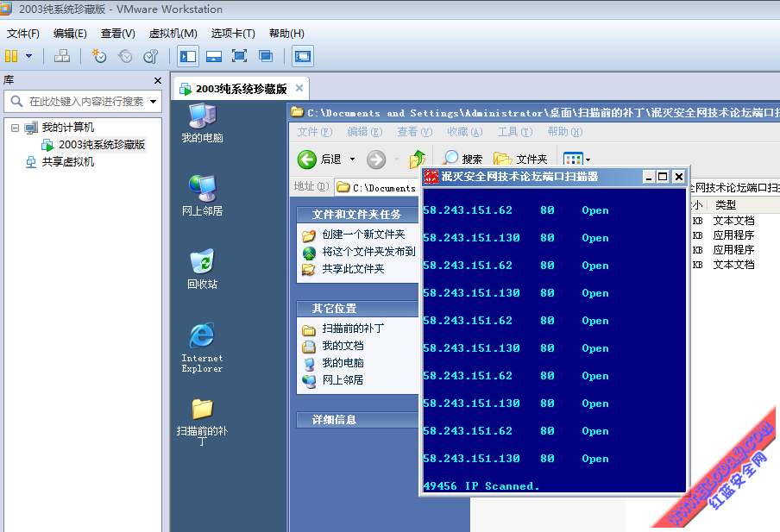
Task: Open the 选项卡(T) menu
Action: coord(233,34)
